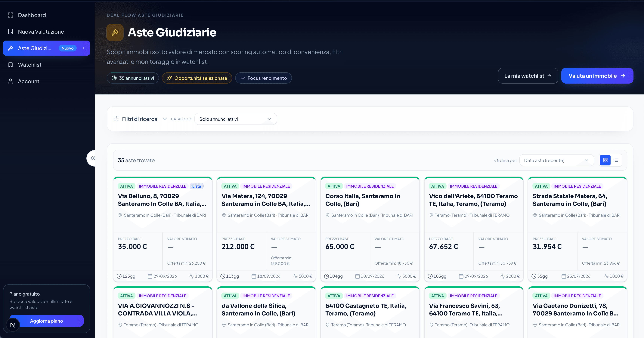
Task: Select Aste Giudizi... in the sidebar
Action: 47,48
